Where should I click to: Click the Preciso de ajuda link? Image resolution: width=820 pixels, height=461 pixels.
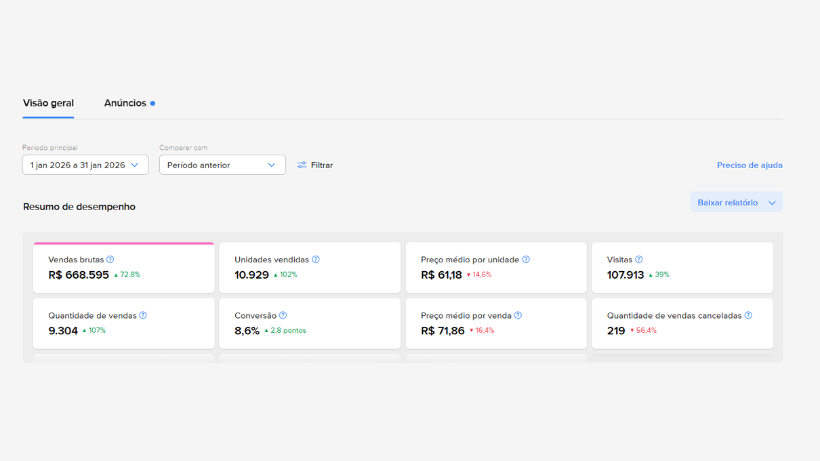tap(749, 165)
